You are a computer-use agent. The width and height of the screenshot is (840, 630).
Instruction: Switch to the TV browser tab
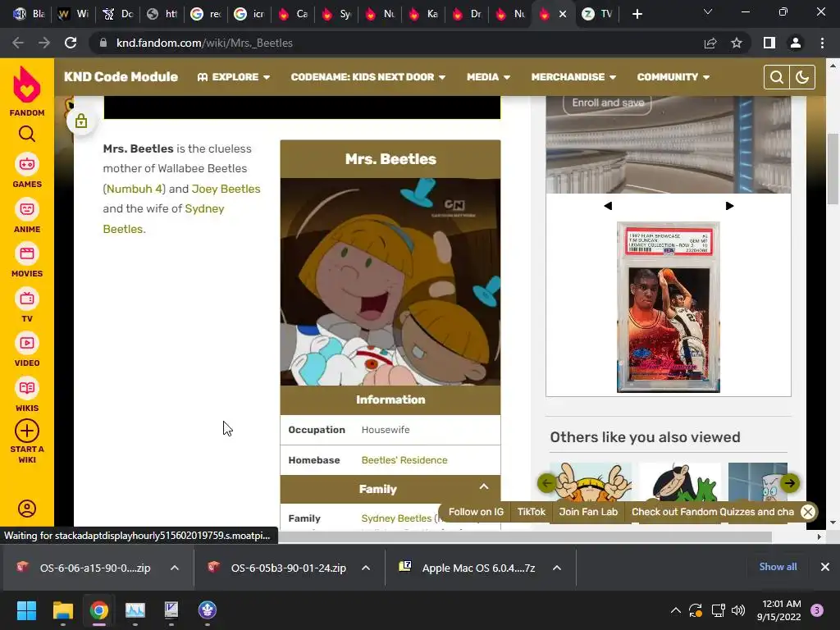pos(597,14)
